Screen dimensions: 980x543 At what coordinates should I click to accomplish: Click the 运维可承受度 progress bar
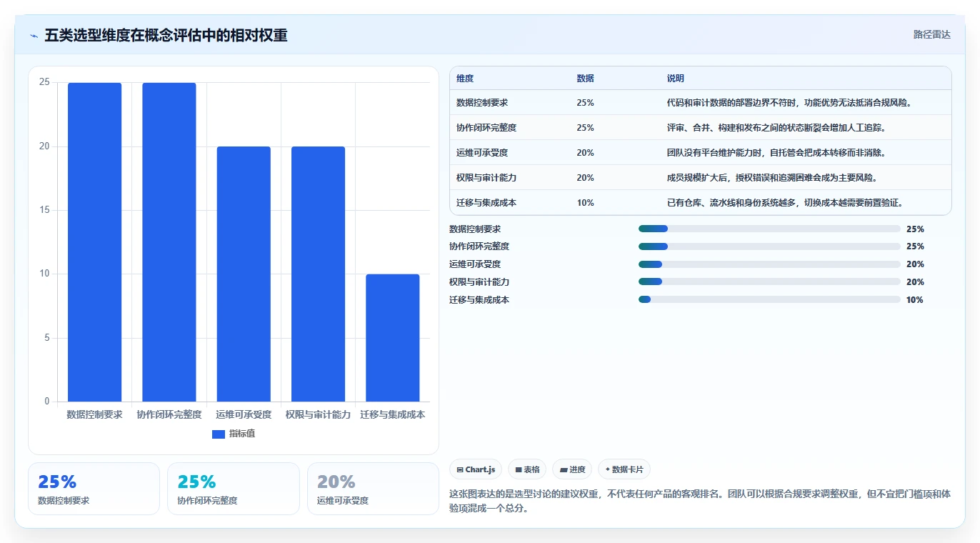(x=769, y=264)
